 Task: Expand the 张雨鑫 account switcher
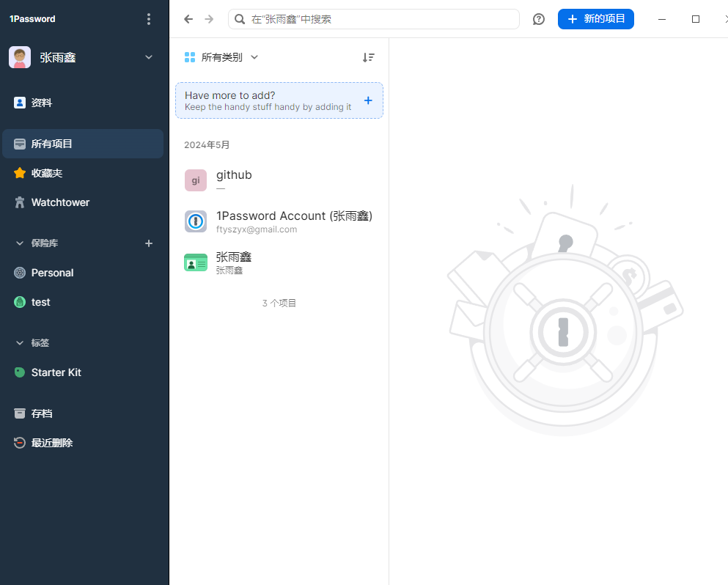149,57
